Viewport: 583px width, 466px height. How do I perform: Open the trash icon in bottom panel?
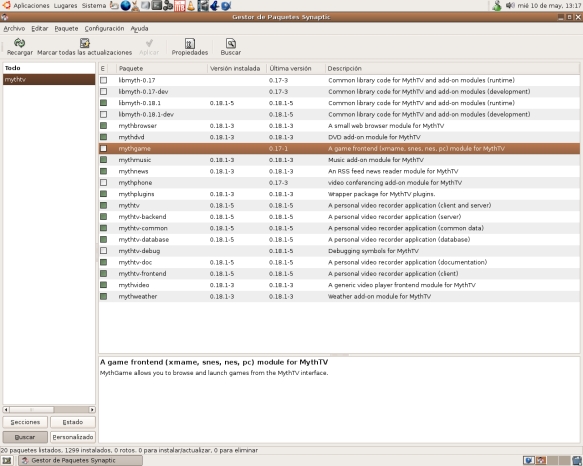(x=577, y=460)
